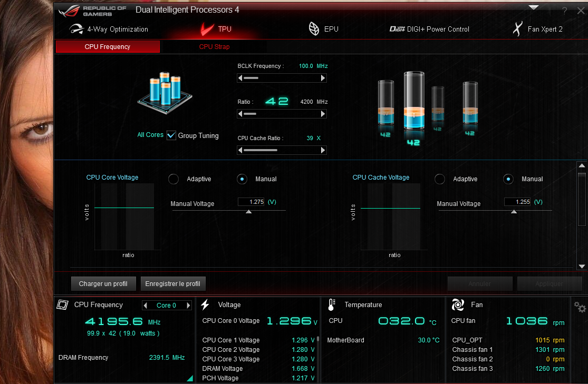Screen dimensions: 588x384
Task: Click voltage settings scrollbar up arrow
Action: (582, 165)
